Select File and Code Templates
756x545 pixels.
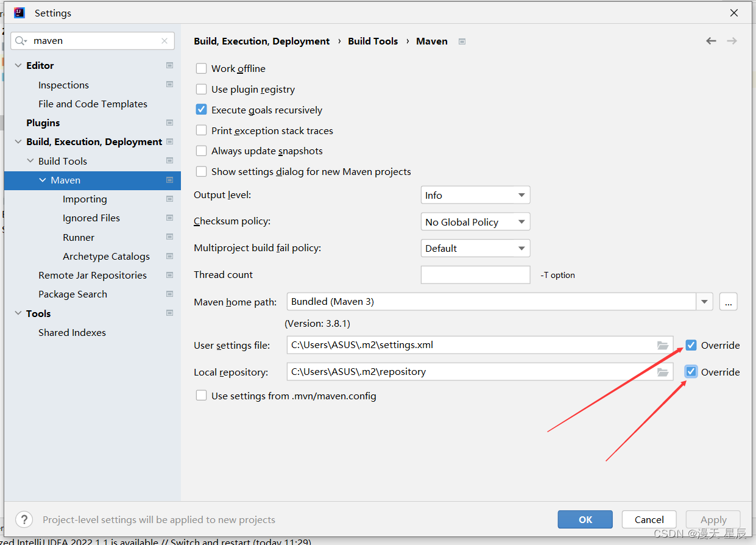[93, 104]
